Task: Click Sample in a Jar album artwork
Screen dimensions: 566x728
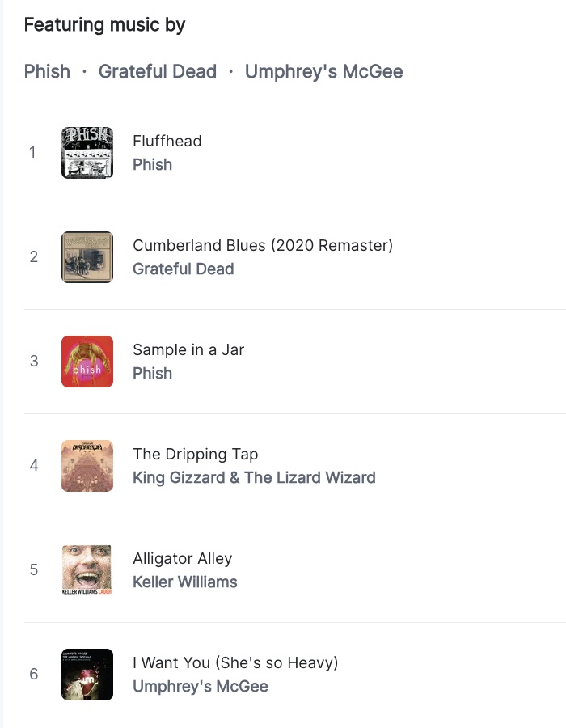Action: tap(87, 362)
